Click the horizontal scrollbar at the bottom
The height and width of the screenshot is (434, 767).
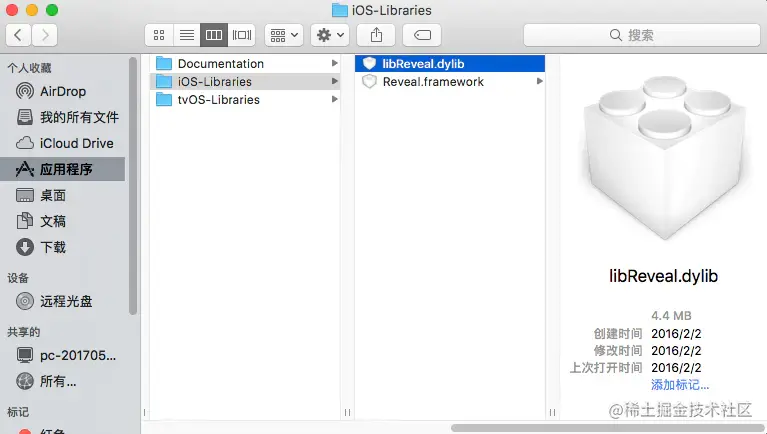[607, 428]
